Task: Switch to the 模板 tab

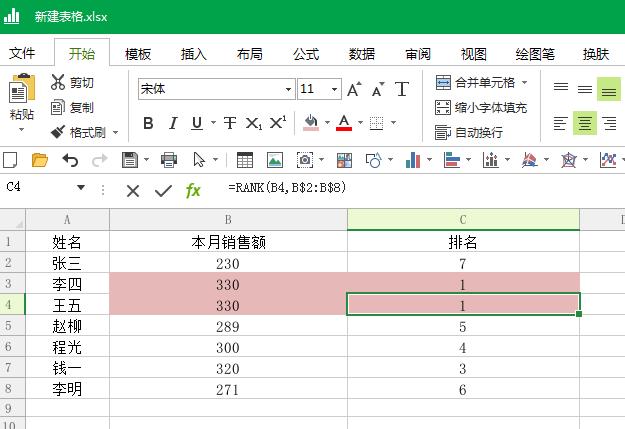Action: pyautogui.click(x=138, y=53)
